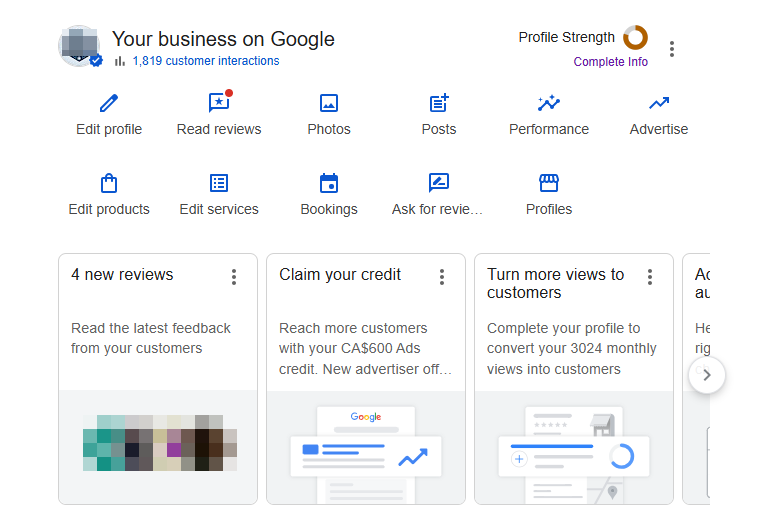778x518 pixels.
Task: Click the blurred review thumbnail image
Action: (160, 443)
